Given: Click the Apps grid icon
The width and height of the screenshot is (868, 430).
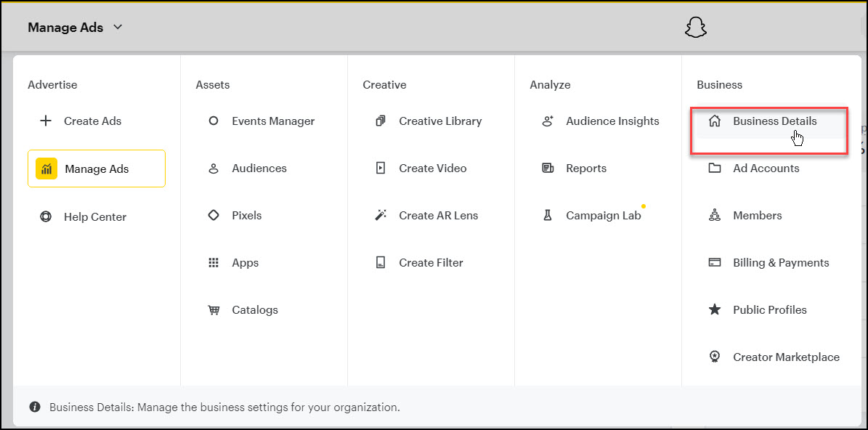Looking at the screenshot, I should 213,263.
